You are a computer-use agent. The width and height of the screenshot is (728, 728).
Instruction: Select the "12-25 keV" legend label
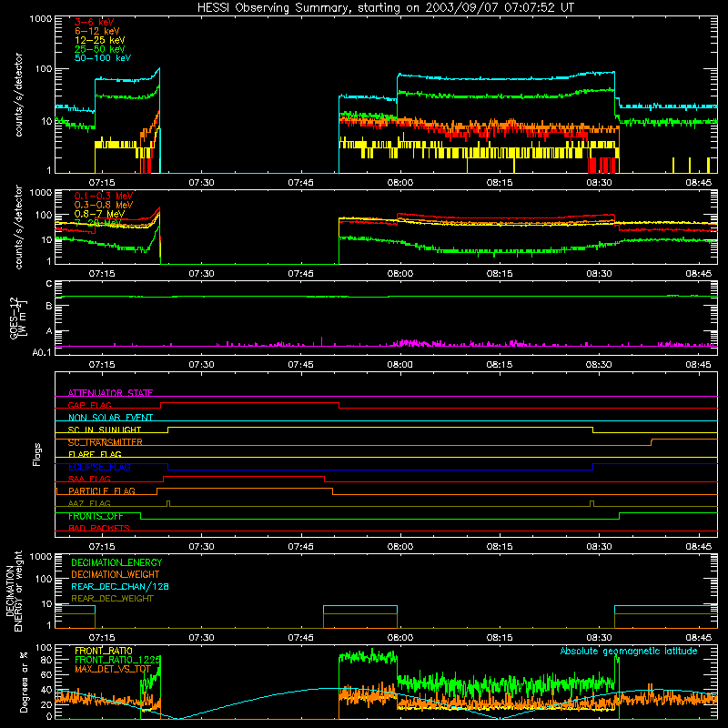tap(100, 40)
